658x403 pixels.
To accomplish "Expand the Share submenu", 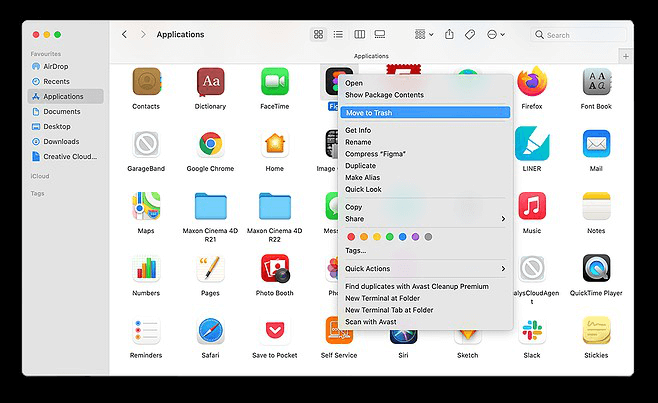I will click(x=425, y=219).
